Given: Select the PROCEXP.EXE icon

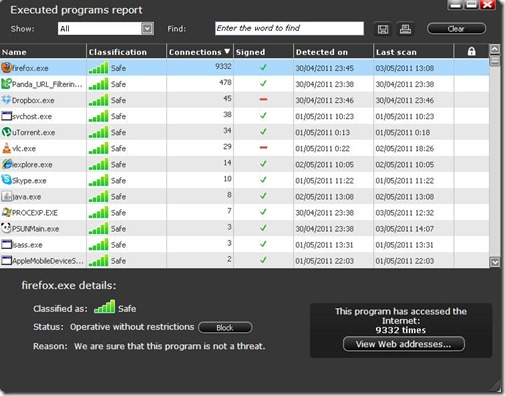Looking at the screenshot, I should coord(6,212).
